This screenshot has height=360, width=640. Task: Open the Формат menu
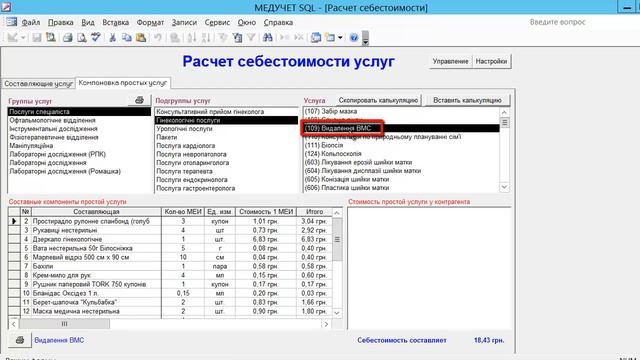coord(150,22)
